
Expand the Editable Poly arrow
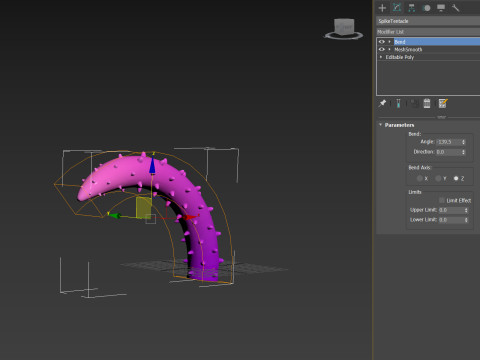click(x=381, y=57)
